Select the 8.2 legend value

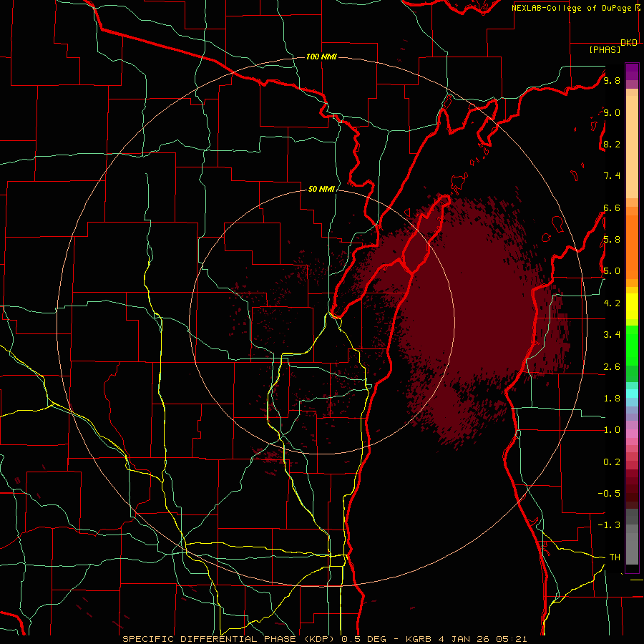pyautogui.click(x=612, y=144)
